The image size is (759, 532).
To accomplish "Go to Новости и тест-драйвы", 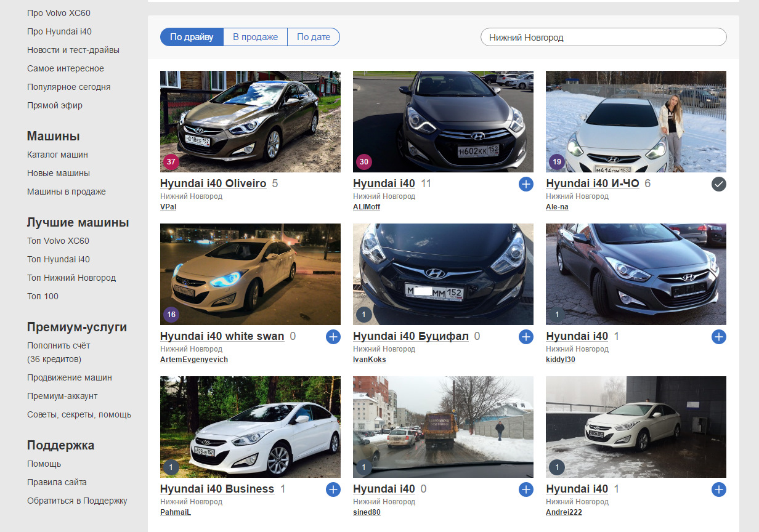I will tap(73, 50).
